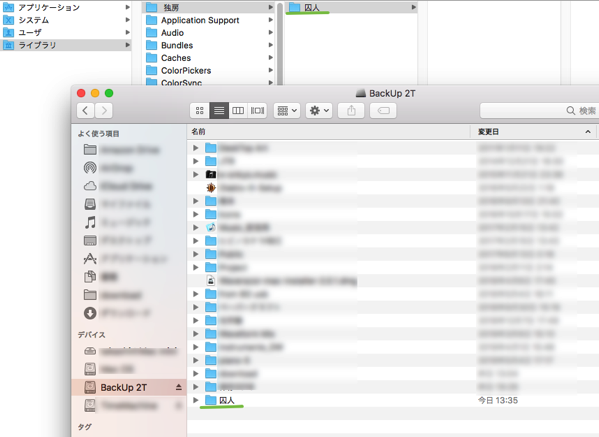Open the gear action menu
Screen dimensions: 599x437
pyautogui.click(x=319, y=111)
